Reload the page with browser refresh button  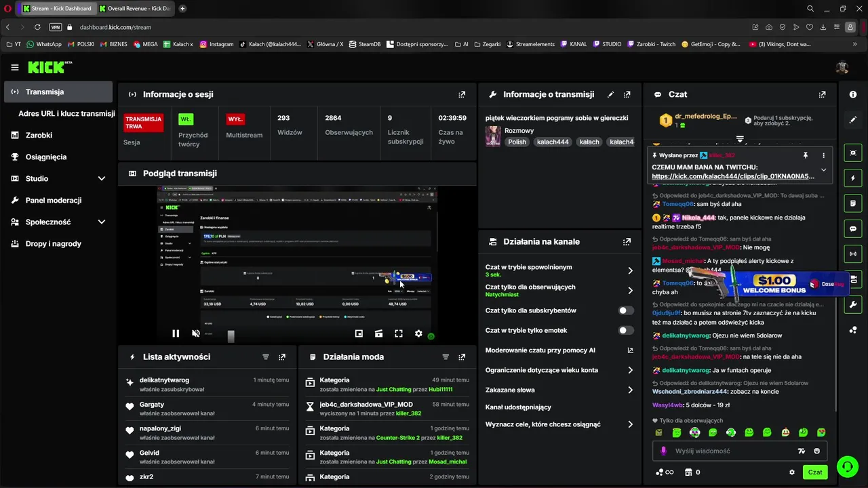point(37,27)
